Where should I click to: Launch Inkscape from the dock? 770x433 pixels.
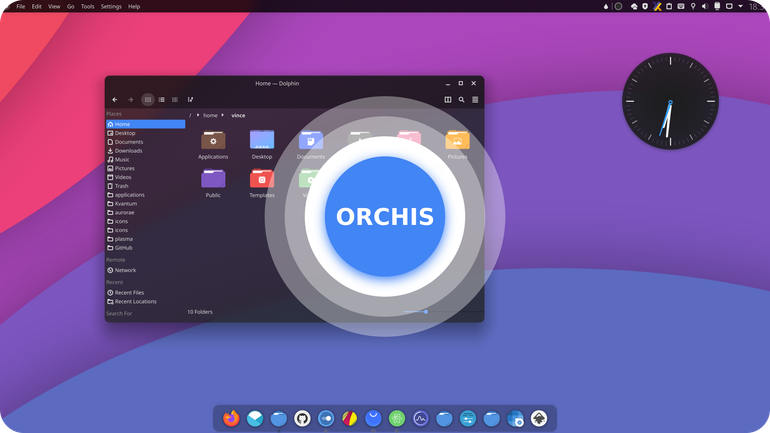click(539, 418)
